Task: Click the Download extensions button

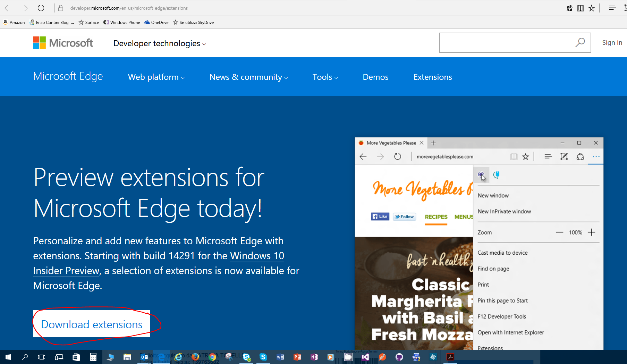Action: pyautogui.click(x=92, y=324)
